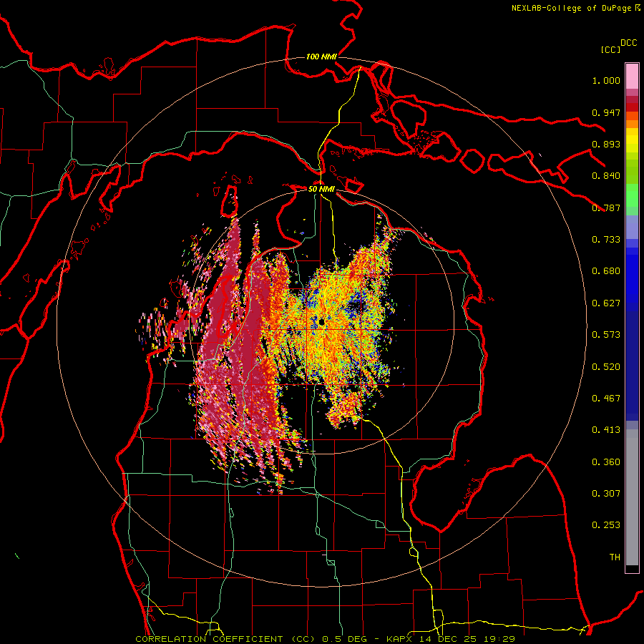Click the 0.573 legend value
The height and width of the screenshot is (644, 644).
pos(606,335)
